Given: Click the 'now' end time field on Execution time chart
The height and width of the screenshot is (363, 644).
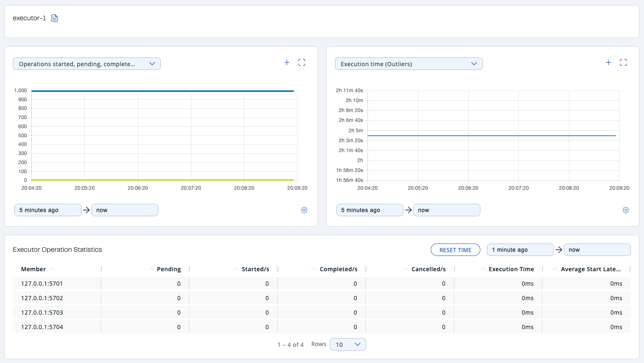Looking at the screenshot, I should 446,210.
